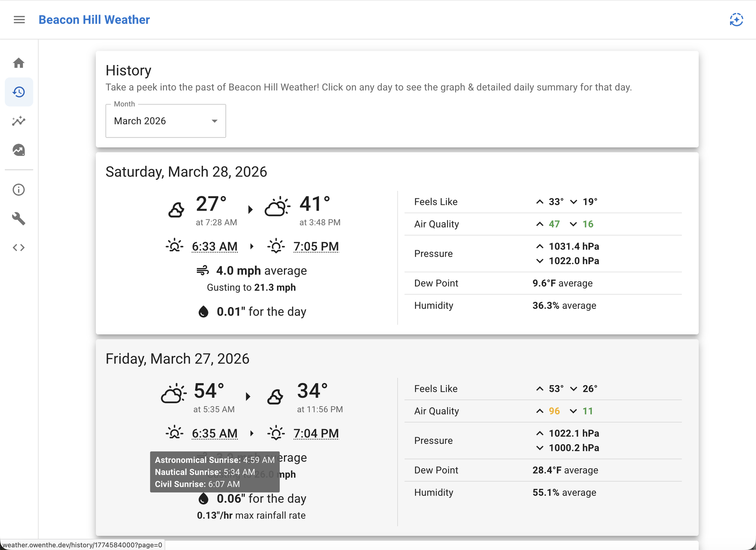Click the rain droplet icon for March 28

tap(203, 312)
